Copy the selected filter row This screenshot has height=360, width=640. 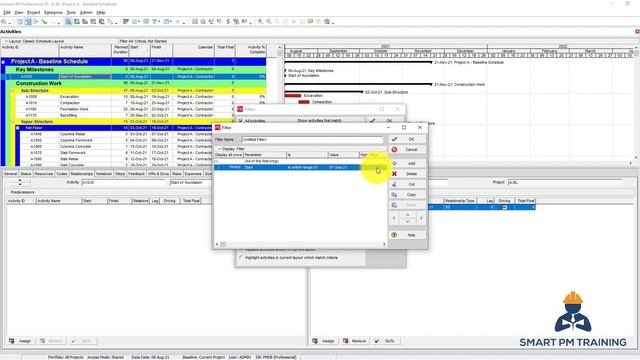coord(407,195)
